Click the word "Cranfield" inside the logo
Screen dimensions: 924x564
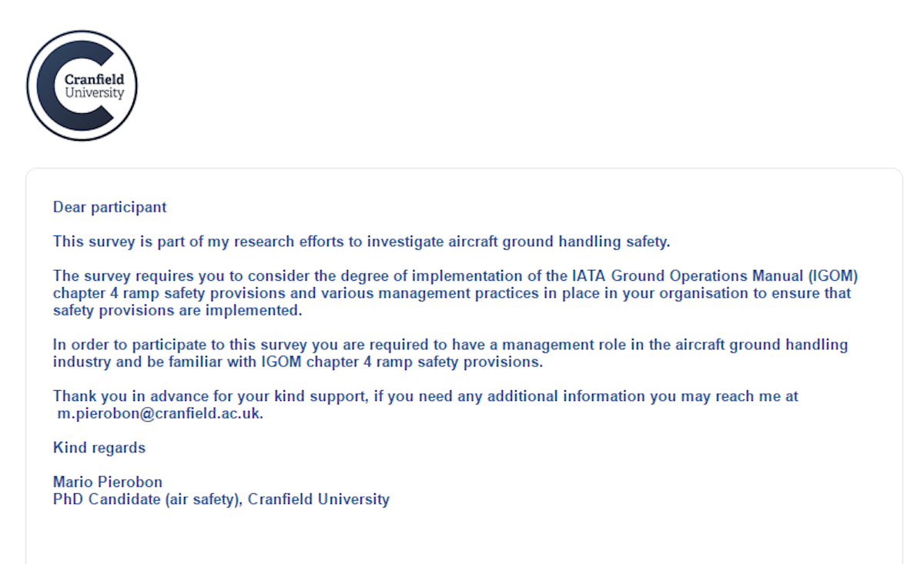click(x=94, y=79)
